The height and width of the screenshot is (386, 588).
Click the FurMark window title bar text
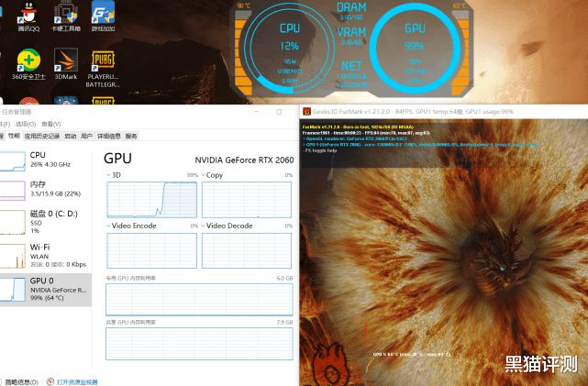(x=413, y=111)
